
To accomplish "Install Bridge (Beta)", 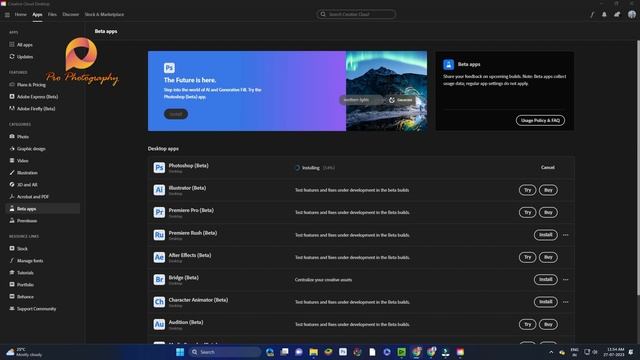I will [x=546, y=280].
